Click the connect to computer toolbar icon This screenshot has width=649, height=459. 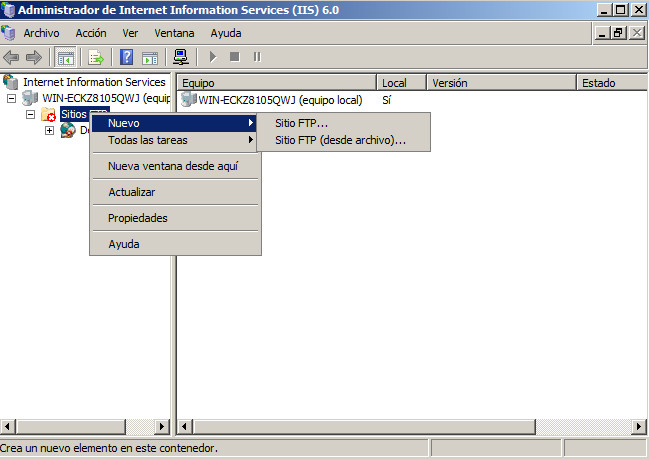click(182, 57)
